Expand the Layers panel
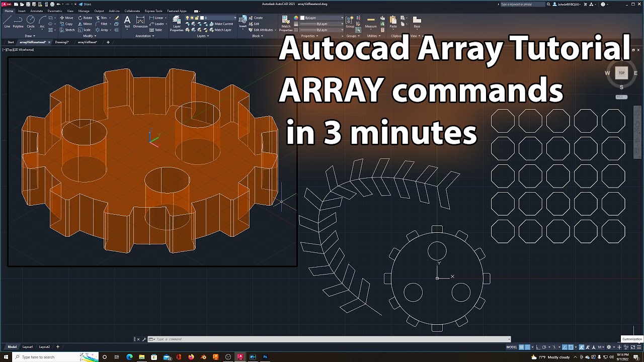Screen dimensions: 644x362 203,36
